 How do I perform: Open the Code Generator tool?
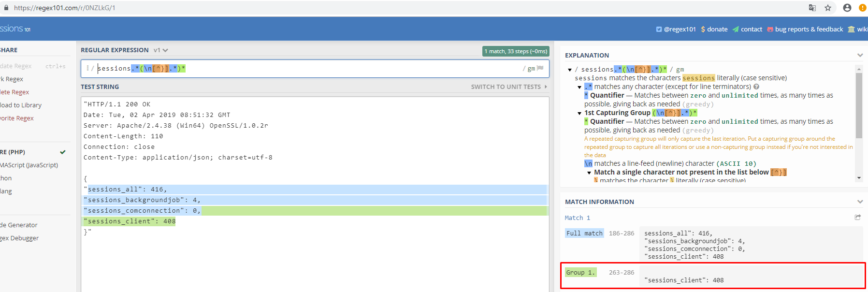19,225
